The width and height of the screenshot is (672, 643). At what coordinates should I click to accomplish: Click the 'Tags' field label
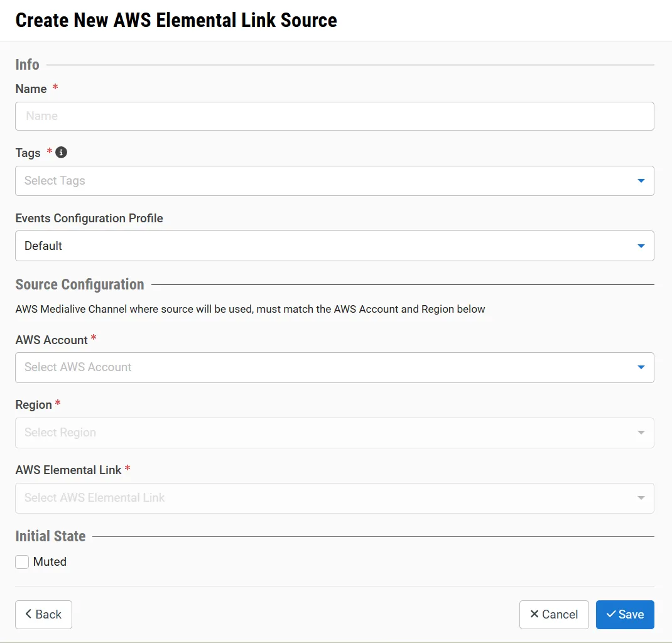28,153
